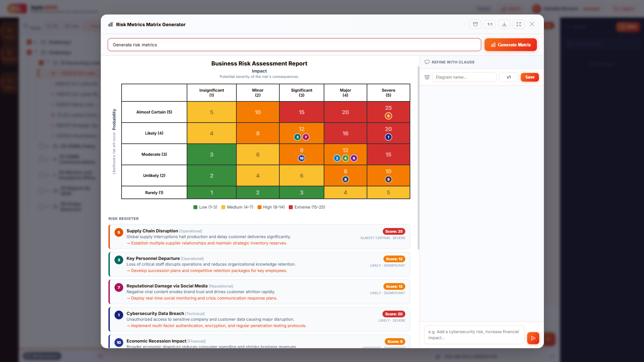This screenshot has height=362, width=644.
Task: Click the Economic Recession Impact title
Action: 156,341
